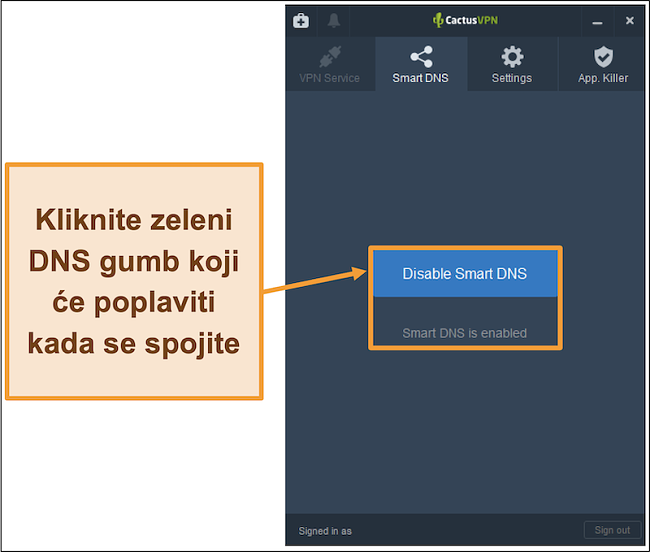
Task: Click the CactusVPN logo in title bar
Action: (465, 20)
